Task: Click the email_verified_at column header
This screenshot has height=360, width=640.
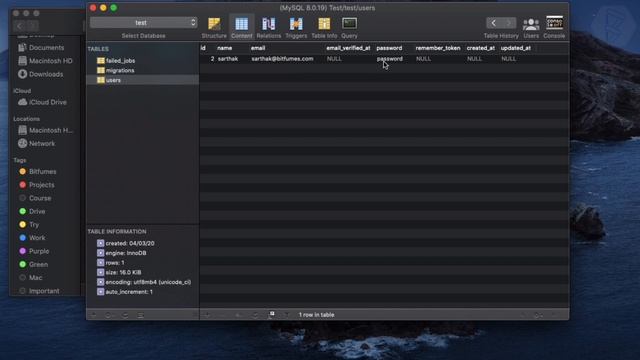Action: click(348, 48)
